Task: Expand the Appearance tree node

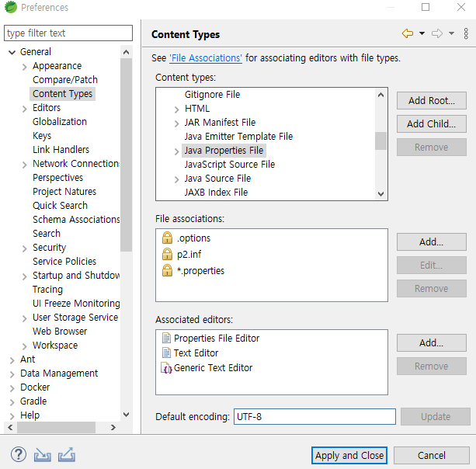Action: 25,67
